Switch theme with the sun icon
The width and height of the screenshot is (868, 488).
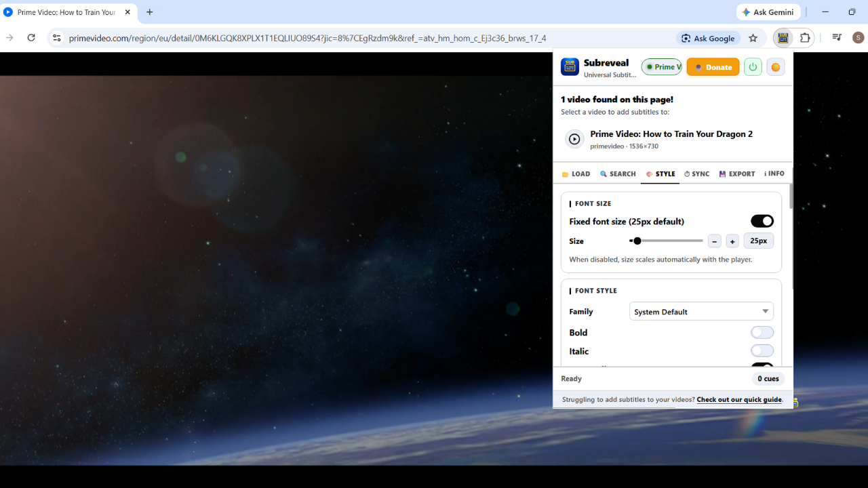(x=776, y=67)
